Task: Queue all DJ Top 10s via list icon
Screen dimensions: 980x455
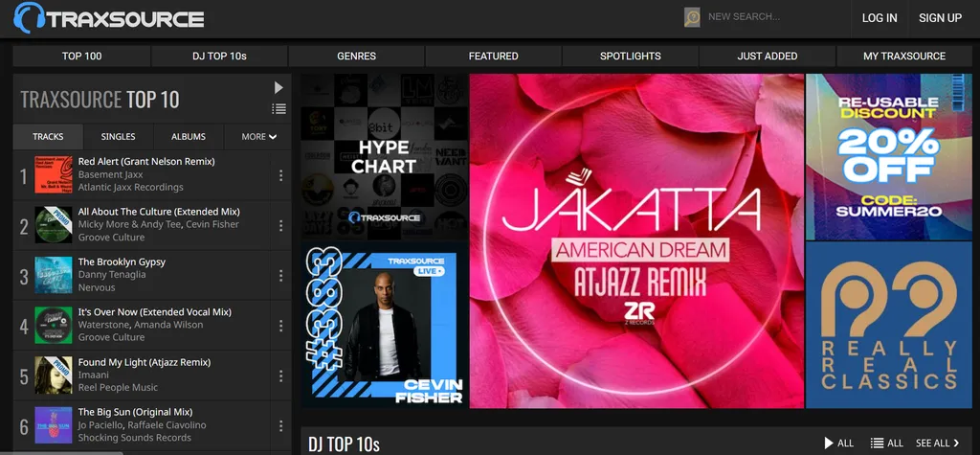Action: [887, 444]
